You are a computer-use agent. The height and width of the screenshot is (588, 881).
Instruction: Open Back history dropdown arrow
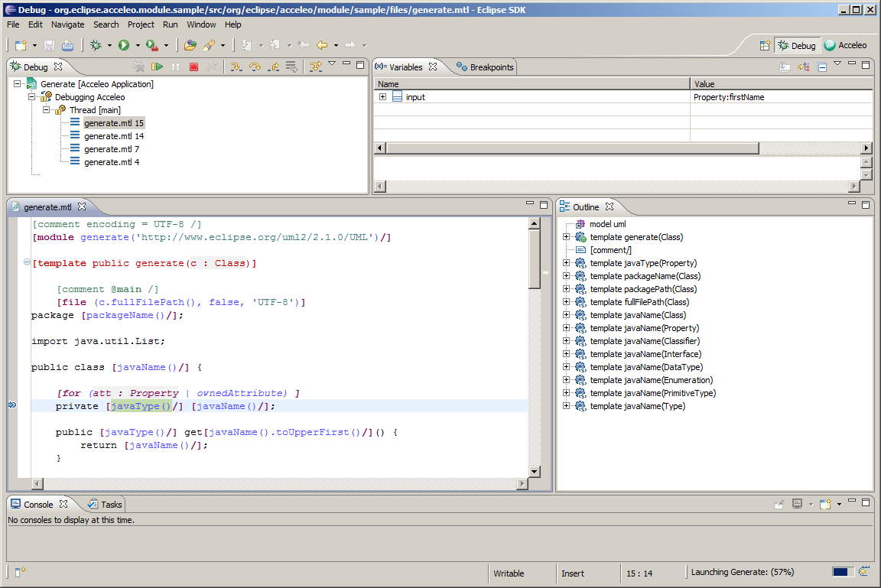[336, 45]
